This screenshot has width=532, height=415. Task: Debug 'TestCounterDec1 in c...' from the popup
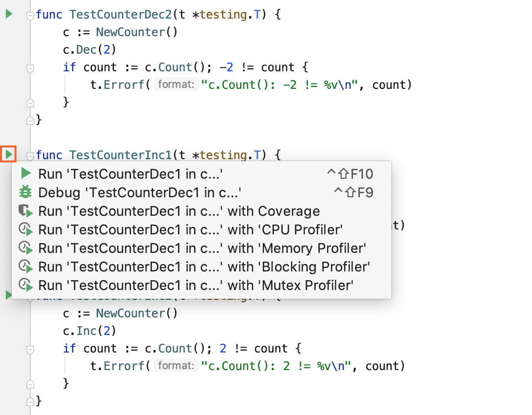point(202,192)
